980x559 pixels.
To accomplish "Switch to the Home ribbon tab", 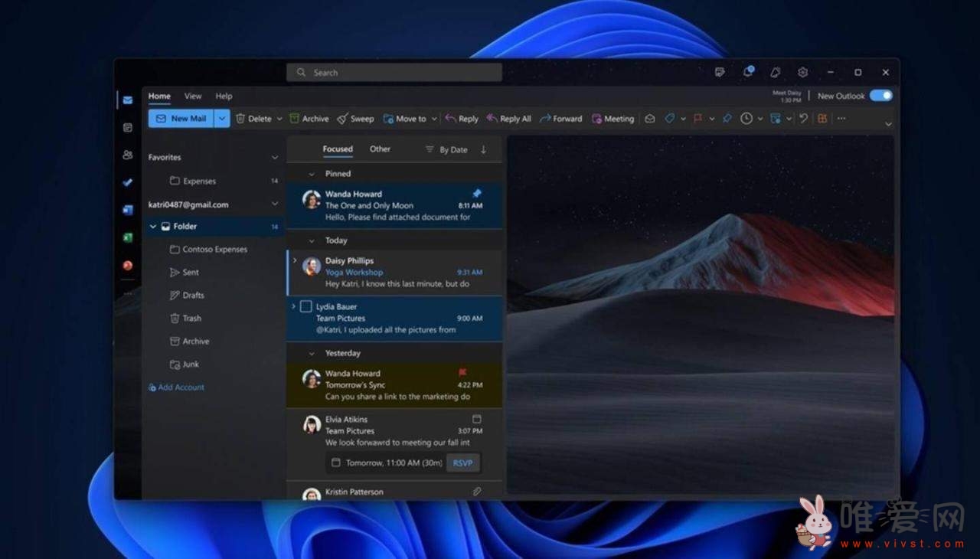I will coord(159,96).
